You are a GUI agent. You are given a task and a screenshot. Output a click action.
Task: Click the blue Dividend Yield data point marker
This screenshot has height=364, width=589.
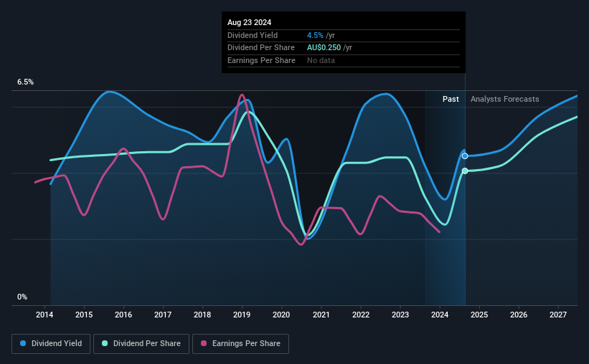coord(465,156)
